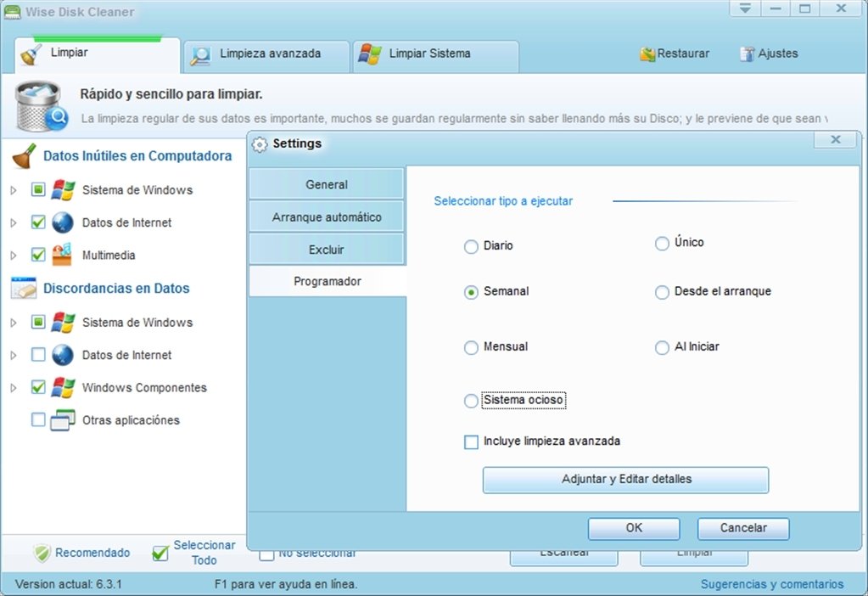Check Datos de Internet under Discordancias
868x596 pixels.
pyautogui.click(x=38, y=355)
